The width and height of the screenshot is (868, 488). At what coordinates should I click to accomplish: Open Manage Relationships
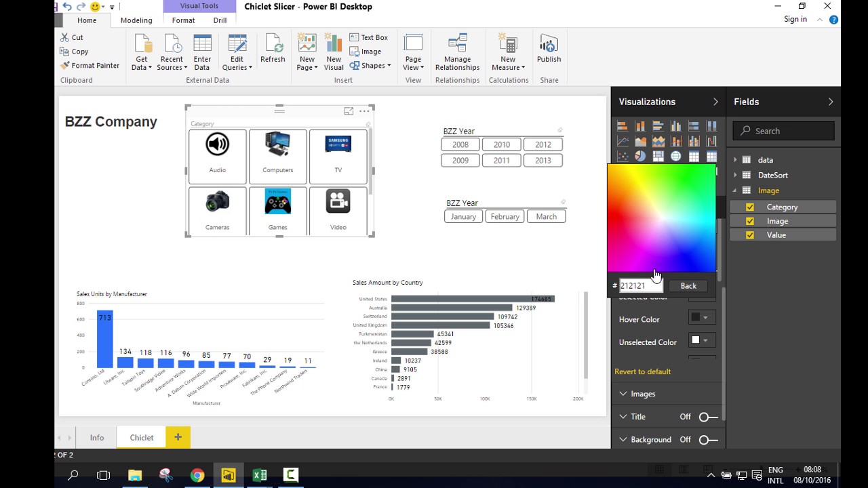coord(457,52)
